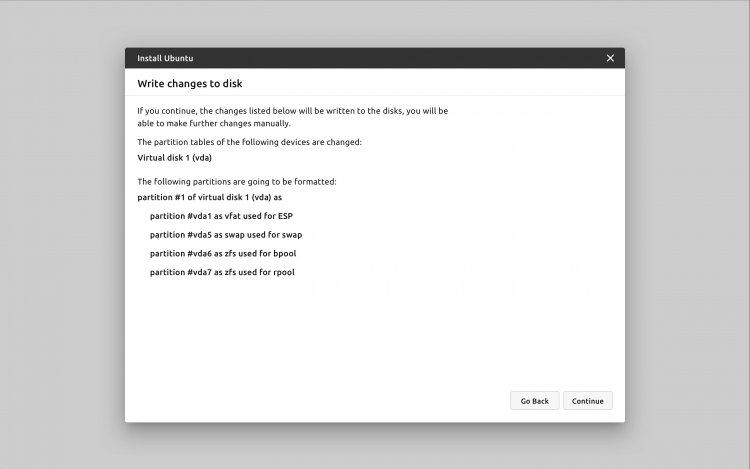Select the vda1 vfat ESP partition line
Screen dimensions: 750x469
pyautogui.click(x=221, y=216)
